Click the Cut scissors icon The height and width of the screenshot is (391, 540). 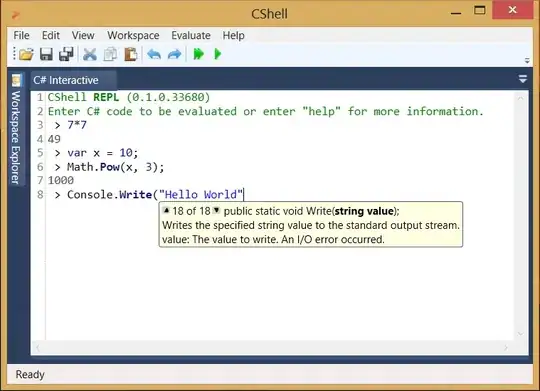90,54
